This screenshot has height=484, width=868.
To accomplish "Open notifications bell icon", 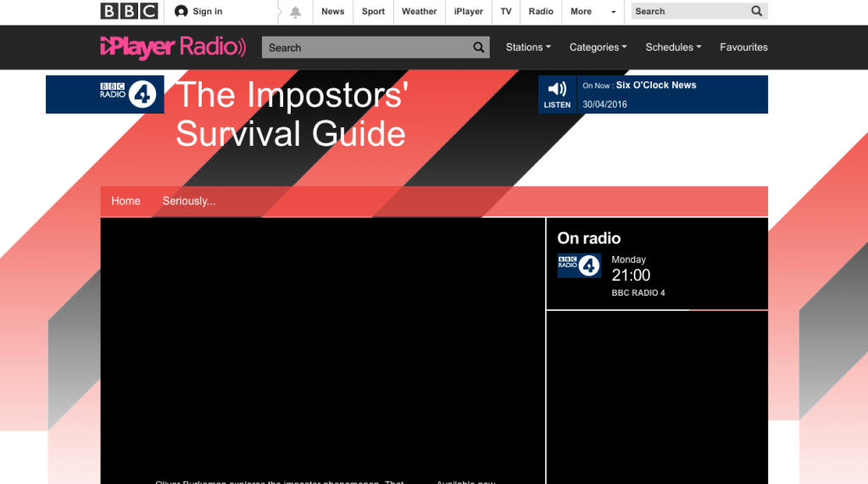I will [x=296, y=12].
